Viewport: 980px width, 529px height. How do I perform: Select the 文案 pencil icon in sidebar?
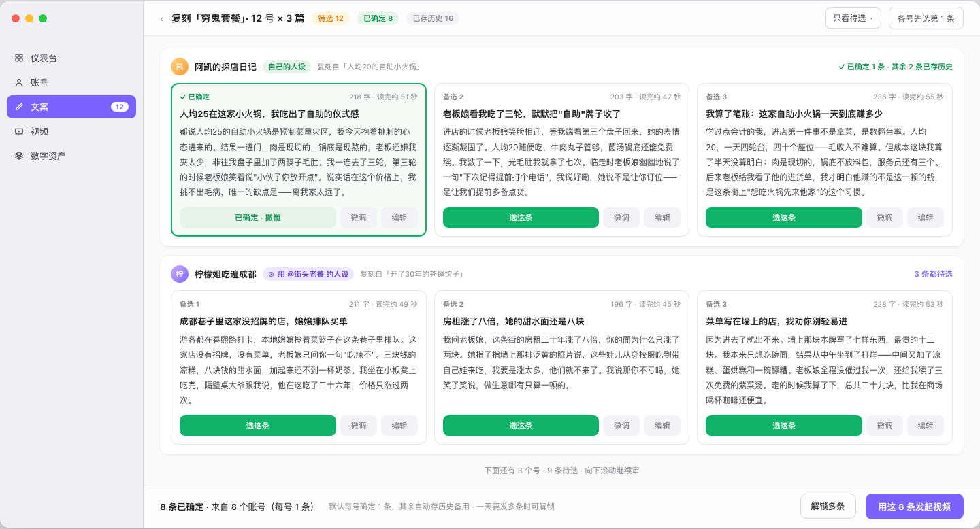pos(19,107)
